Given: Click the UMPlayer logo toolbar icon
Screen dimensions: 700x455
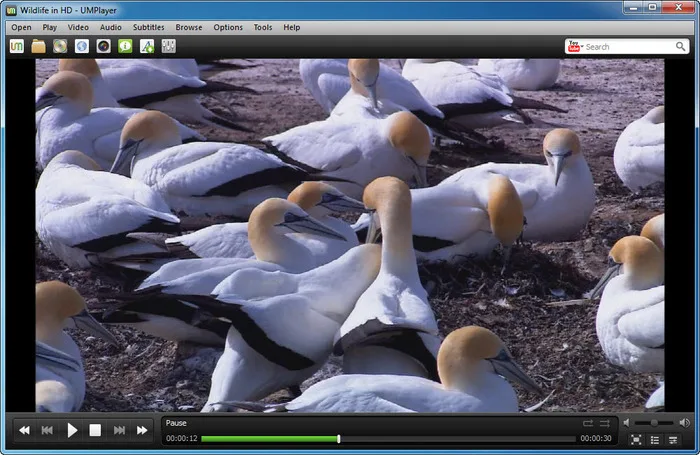Looking at the screenshot, I should click(x=17, y=46).
